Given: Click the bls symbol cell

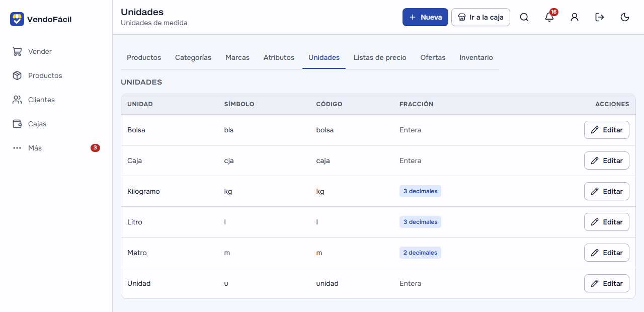Looking at the screenshot, I should coord(229,130).
